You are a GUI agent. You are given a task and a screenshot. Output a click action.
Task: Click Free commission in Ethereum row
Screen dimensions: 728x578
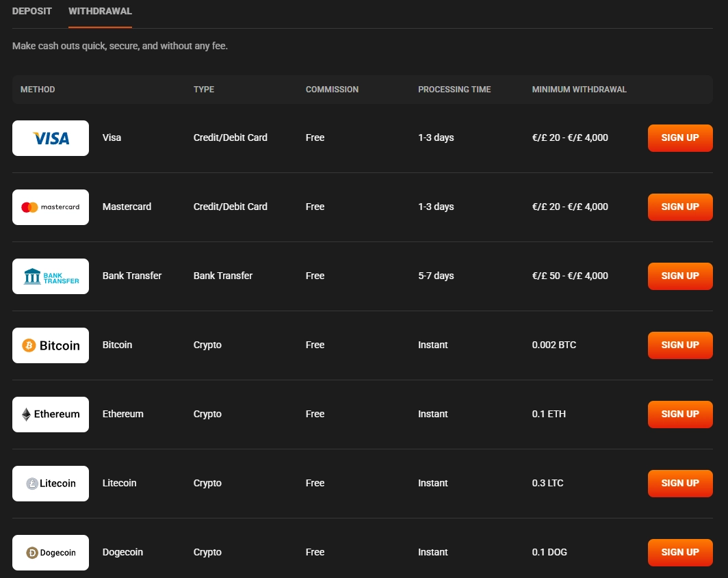tap(315, 414)
